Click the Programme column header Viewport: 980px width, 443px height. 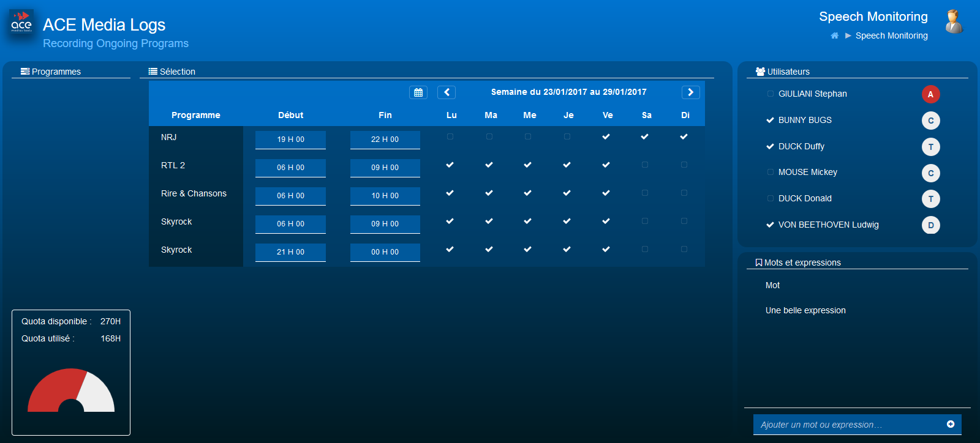click(x=196, y=115)
